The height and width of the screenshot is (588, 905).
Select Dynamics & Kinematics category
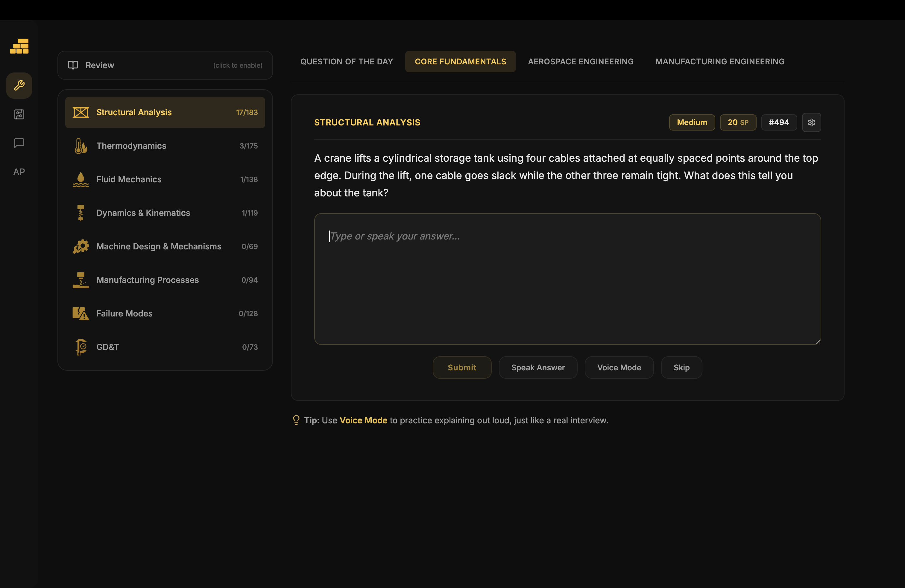[x=165, y=213]
